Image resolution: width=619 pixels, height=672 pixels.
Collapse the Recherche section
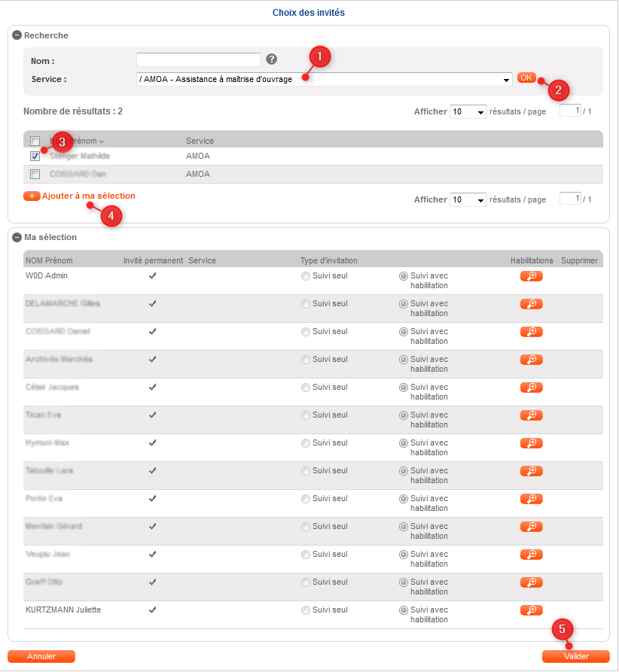(x=17, y=35)
